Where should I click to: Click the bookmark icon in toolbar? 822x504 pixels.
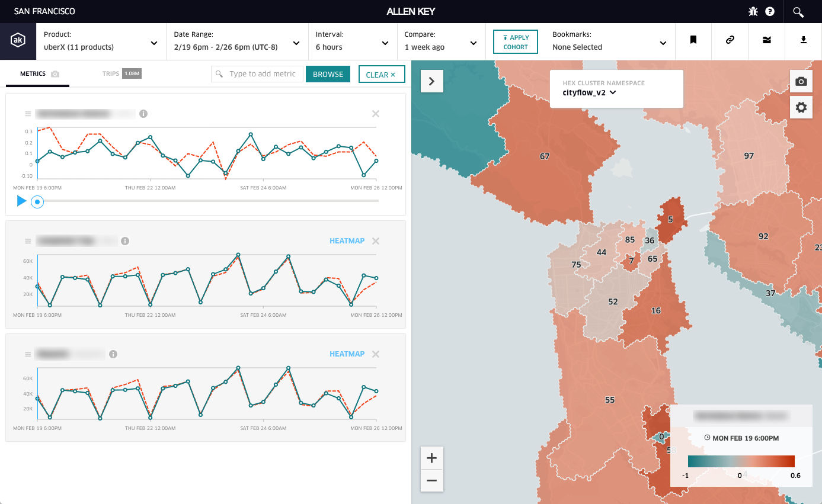point(693,40)
